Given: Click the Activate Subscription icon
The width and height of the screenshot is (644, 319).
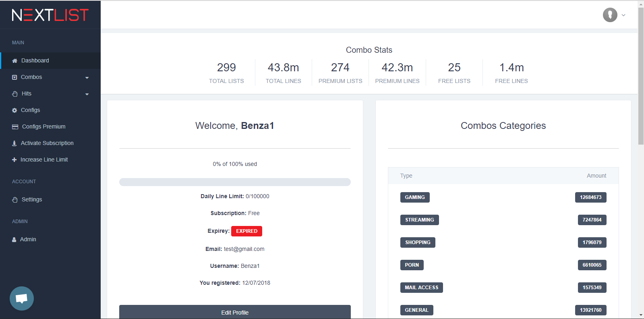Looking at the screenshot, I should 14,143.
